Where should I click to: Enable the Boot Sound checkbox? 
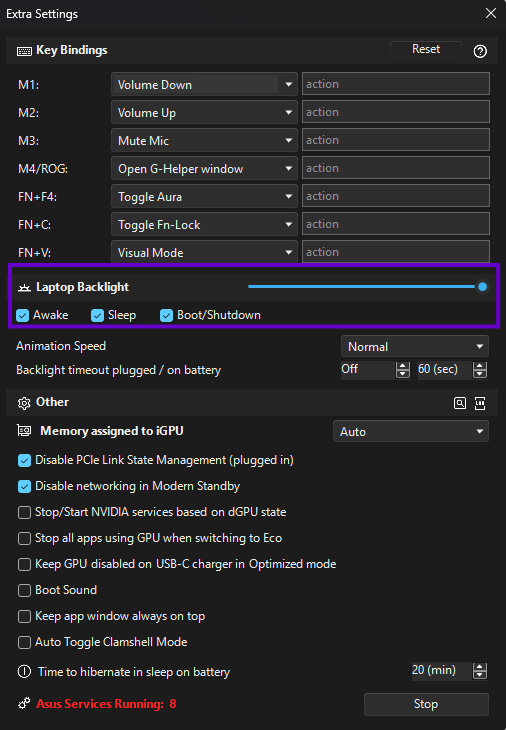[x=24, y=590]
